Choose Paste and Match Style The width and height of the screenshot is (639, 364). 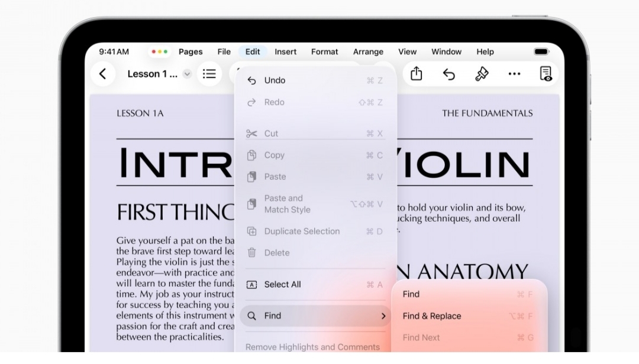[315, 204]
